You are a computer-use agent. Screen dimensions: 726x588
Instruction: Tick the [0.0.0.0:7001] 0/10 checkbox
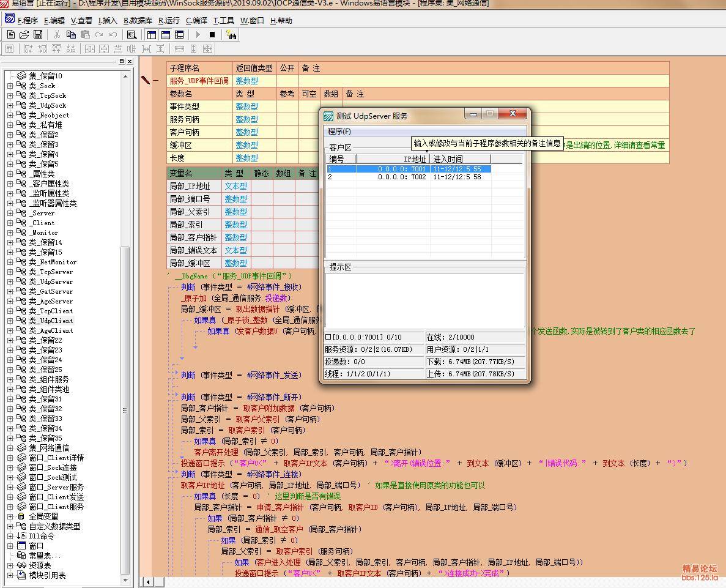328,337
